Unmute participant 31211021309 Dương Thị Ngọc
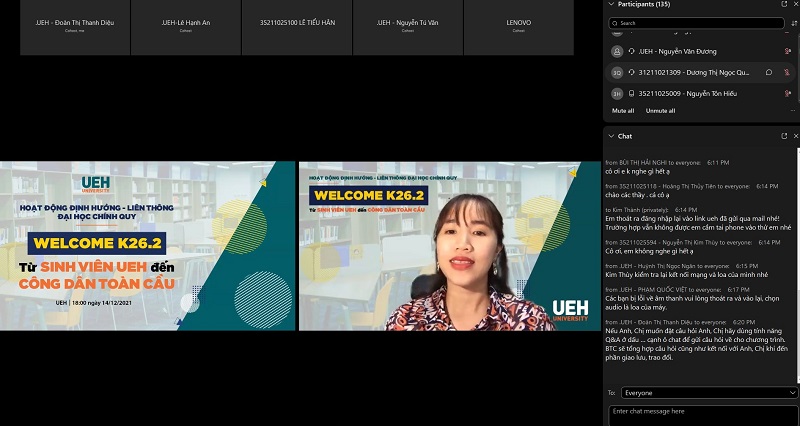The height and width of the screenshot is (426, 800). [x=787, y=72]
